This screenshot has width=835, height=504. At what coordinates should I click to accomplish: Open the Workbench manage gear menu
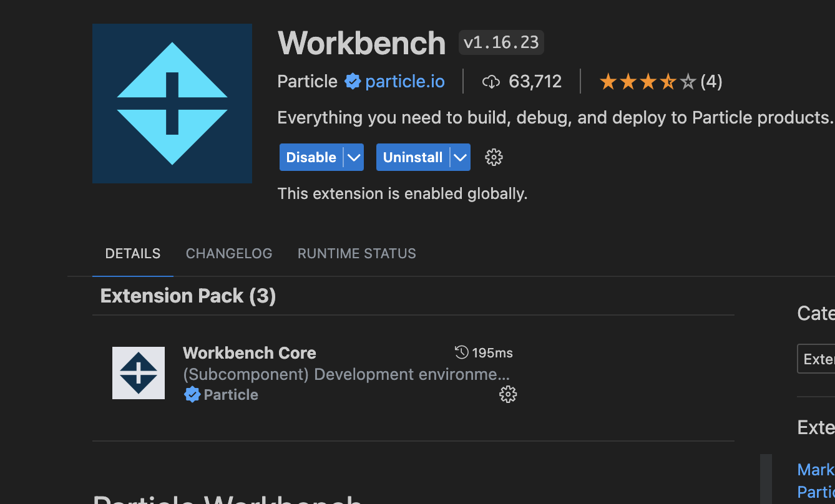tap(494, 157)
